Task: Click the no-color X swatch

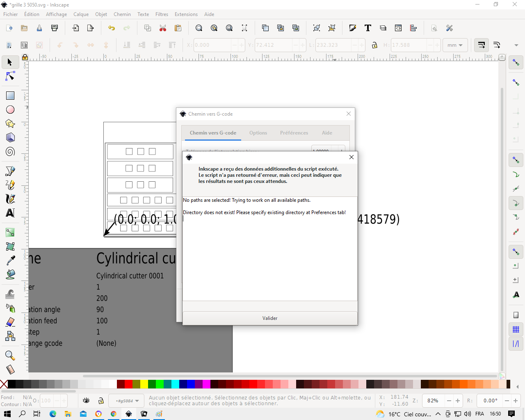Action: pos(4,384)
